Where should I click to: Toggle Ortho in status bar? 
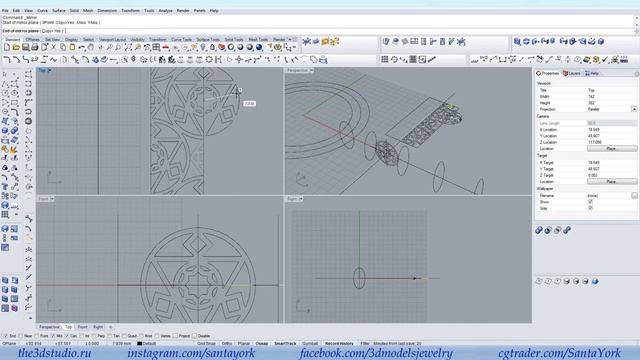(x=227, y=343)
